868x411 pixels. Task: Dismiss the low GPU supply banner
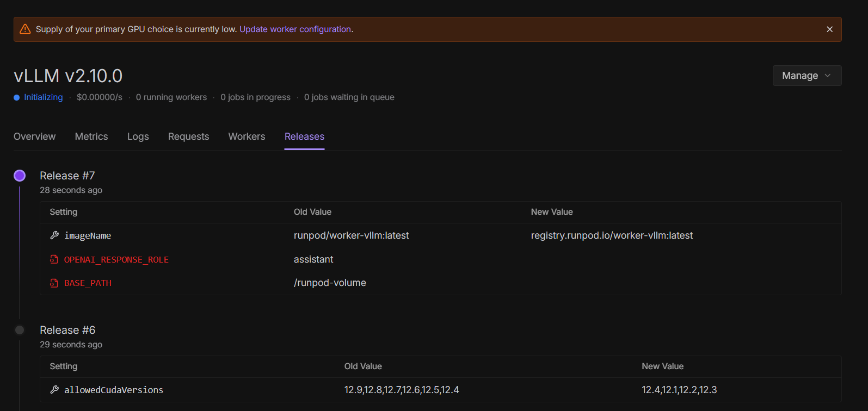(829, 29)
